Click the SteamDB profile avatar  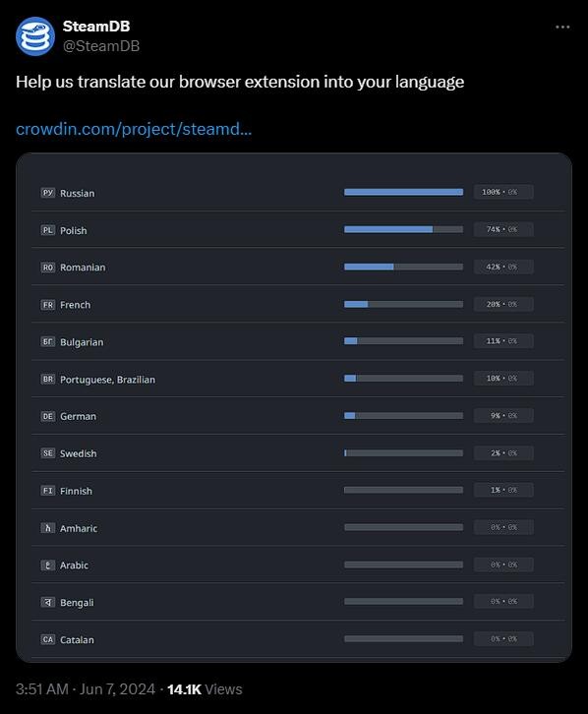click(x=35, y=36)
